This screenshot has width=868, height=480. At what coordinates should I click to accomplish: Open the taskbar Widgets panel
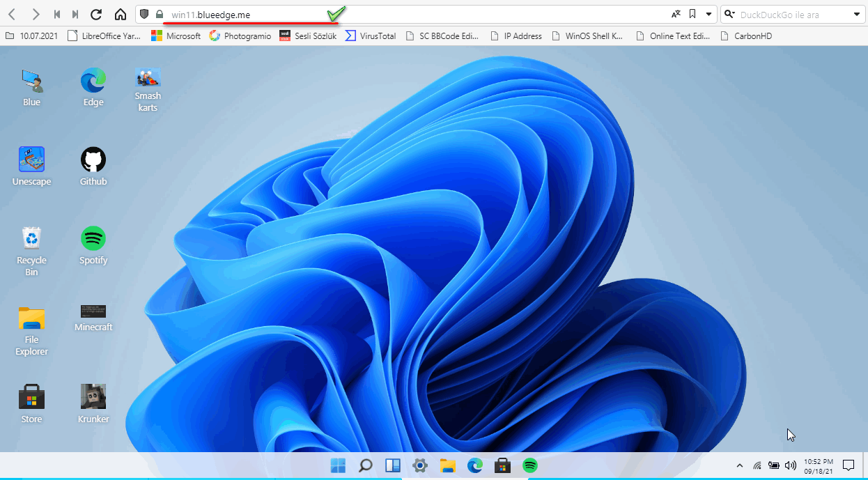[392, 465]
